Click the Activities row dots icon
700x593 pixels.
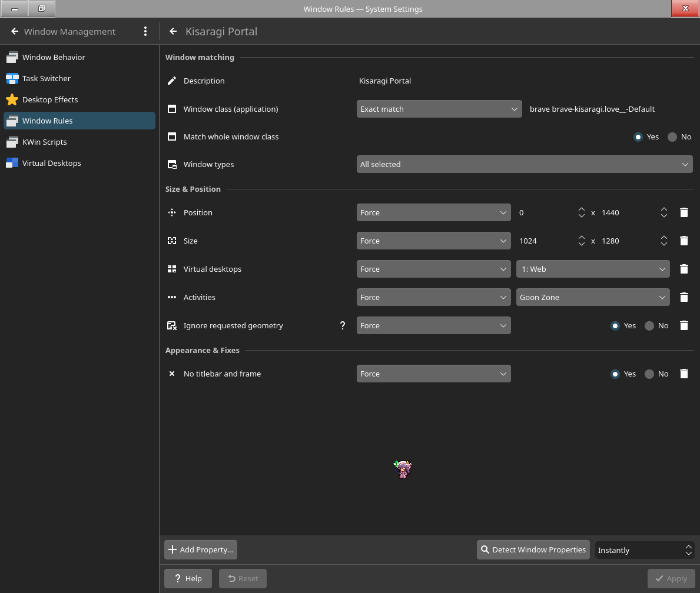click(x=172, y=297)
